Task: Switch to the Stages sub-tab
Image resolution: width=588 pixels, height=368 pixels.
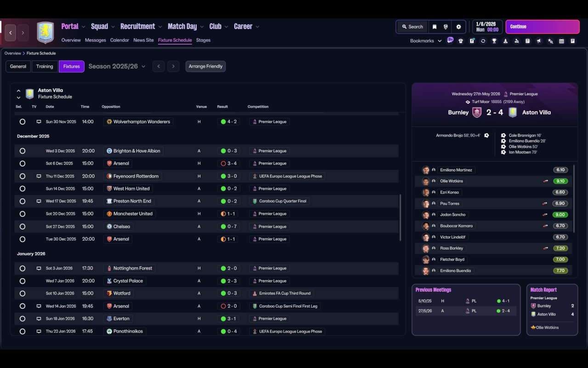Action: tap(203, 40)
